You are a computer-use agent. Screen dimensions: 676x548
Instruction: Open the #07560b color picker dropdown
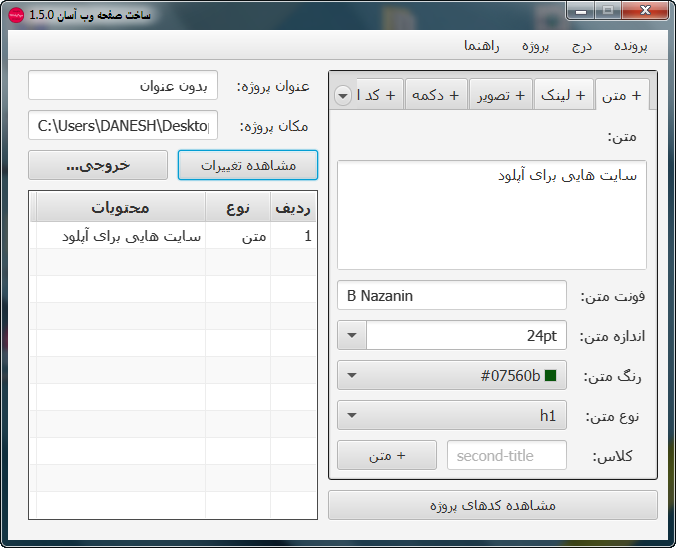(x=451, y=375)
